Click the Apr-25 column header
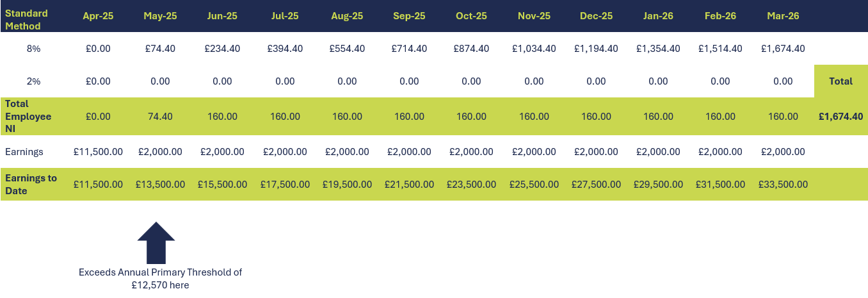 (x=98, y=16)
